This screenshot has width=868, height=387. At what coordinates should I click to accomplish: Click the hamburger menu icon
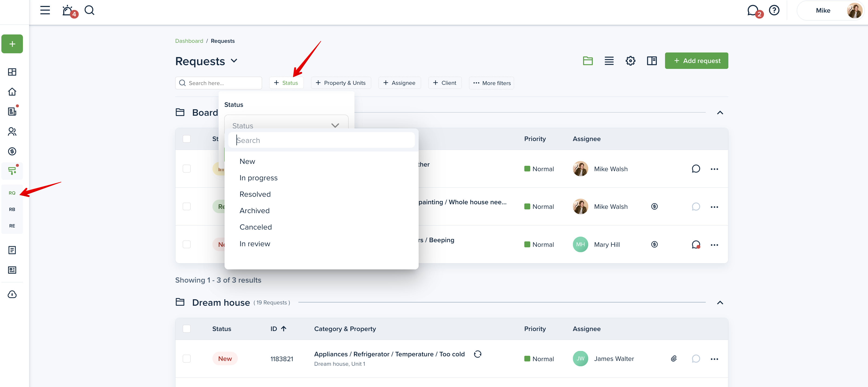[x=45, y=10]
